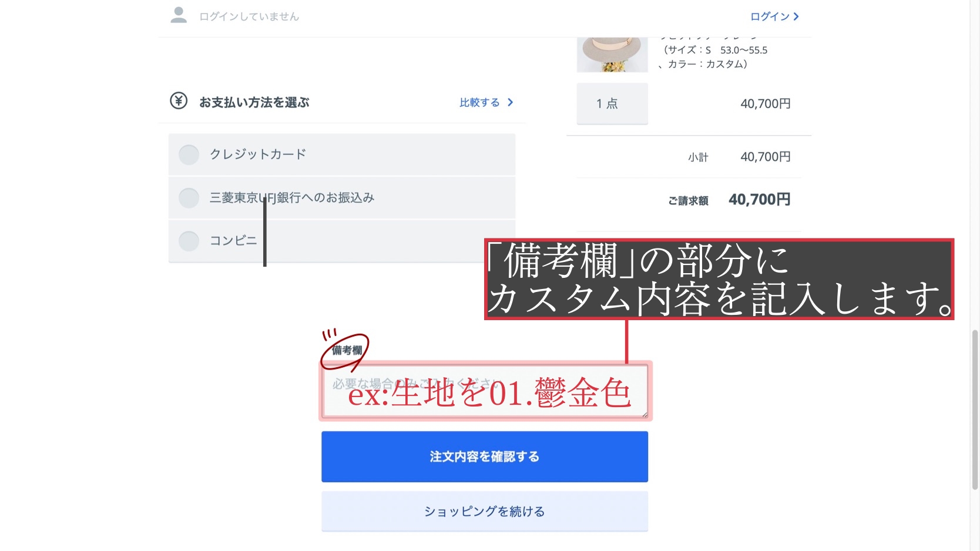Click the textarea resize handle corner

point(645,415)
